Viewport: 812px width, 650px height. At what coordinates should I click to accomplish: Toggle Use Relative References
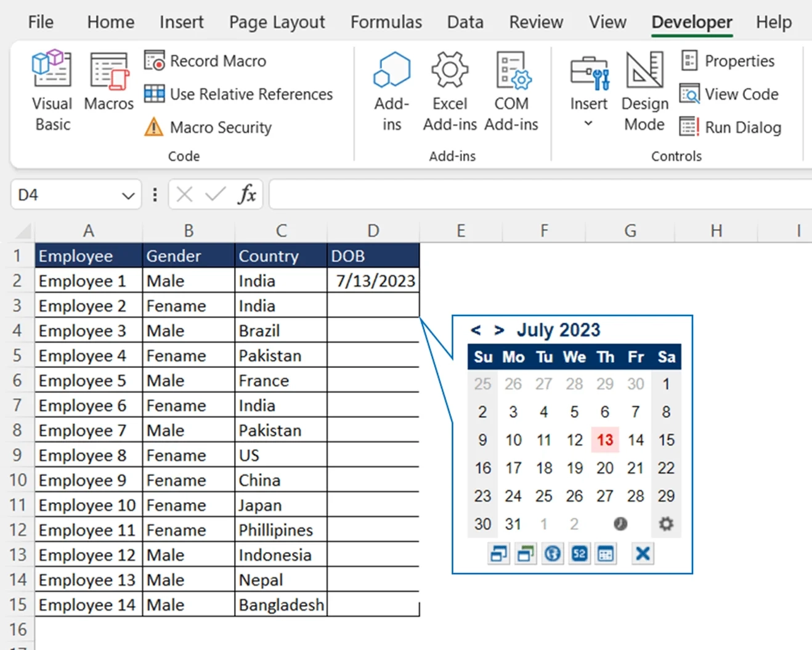tap(239, 94)
